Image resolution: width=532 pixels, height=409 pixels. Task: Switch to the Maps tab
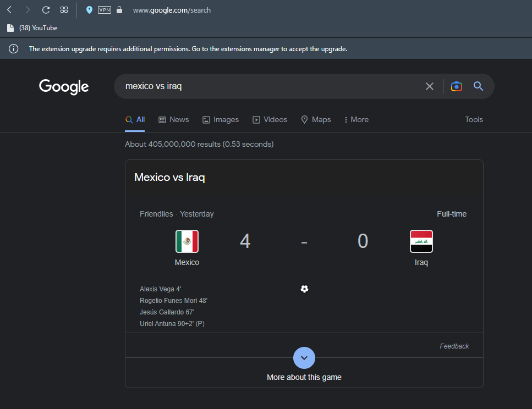tap(316, 119)
